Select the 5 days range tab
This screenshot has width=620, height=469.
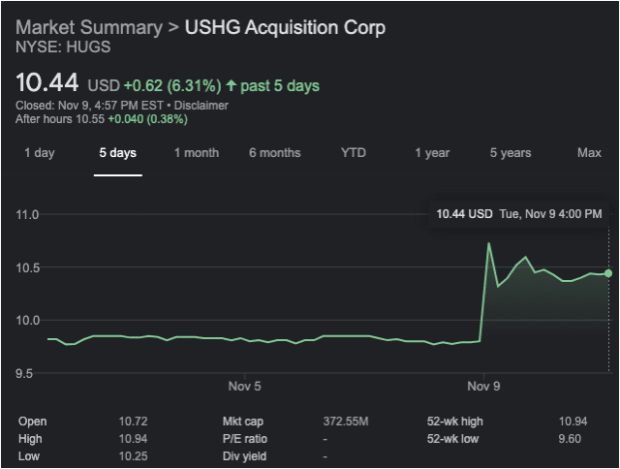coord(118,153)
